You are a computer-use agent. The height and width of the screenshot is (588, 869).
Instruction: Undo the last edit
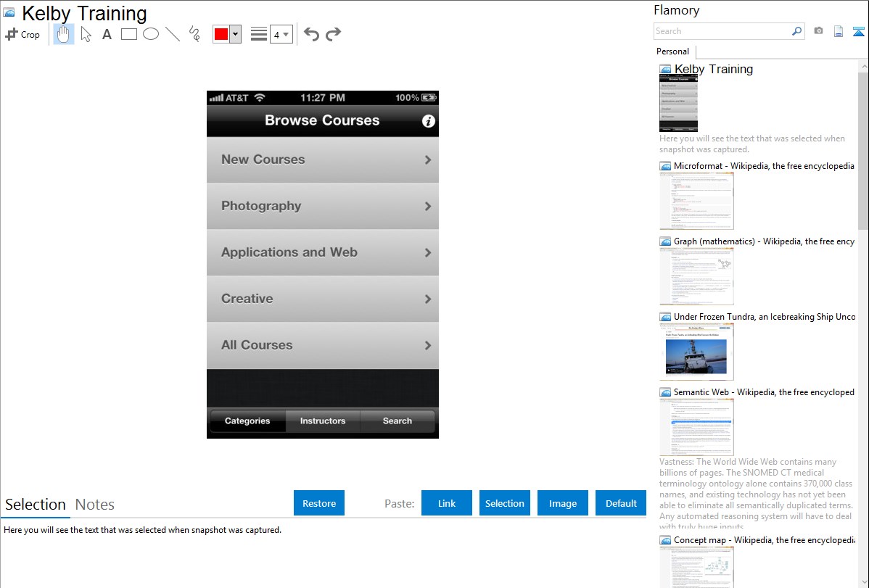pyautogui.click(x=311, y=34)
